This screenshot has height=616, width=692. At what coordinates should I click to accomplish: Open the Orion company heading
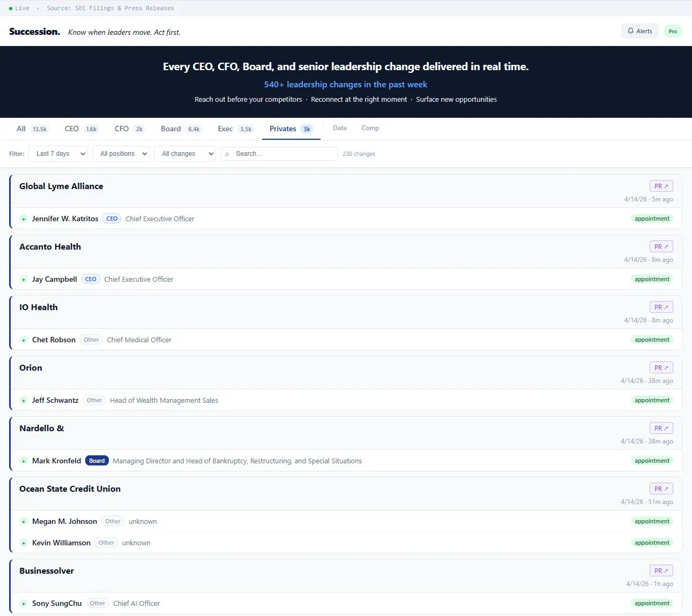(x=31, y=367)
